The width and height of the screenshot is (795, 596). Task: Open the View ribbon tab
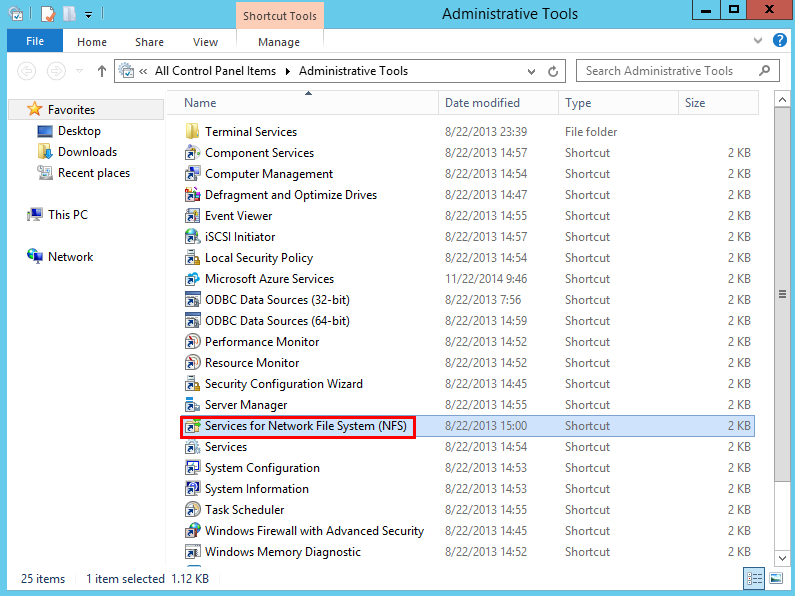(x=205, y=42)
